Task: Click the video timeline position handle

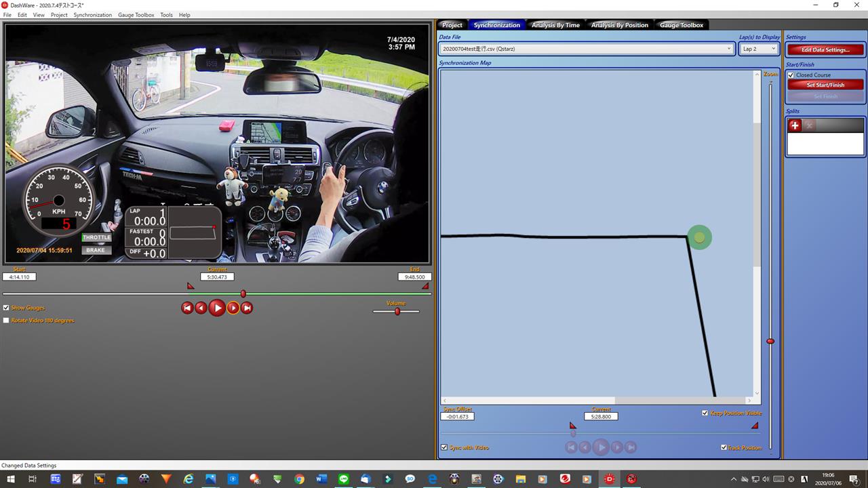Action: (243, 293)
